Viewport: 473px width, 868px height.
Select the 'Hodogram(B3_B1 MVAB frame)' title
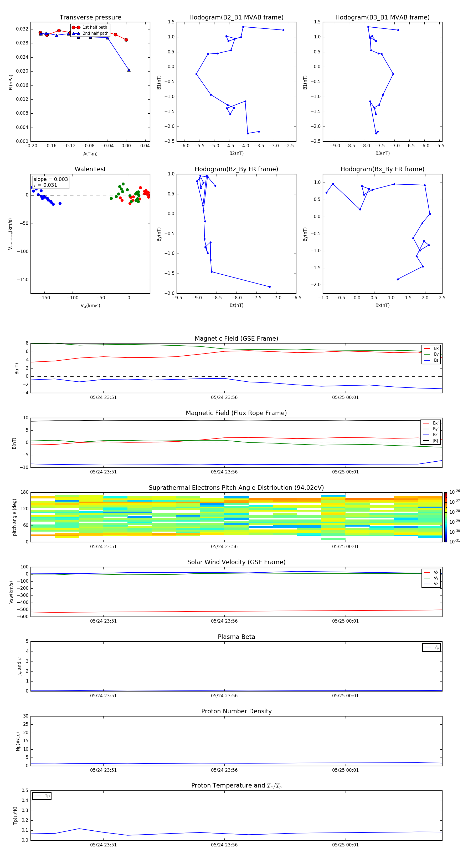tap(382, 17)
